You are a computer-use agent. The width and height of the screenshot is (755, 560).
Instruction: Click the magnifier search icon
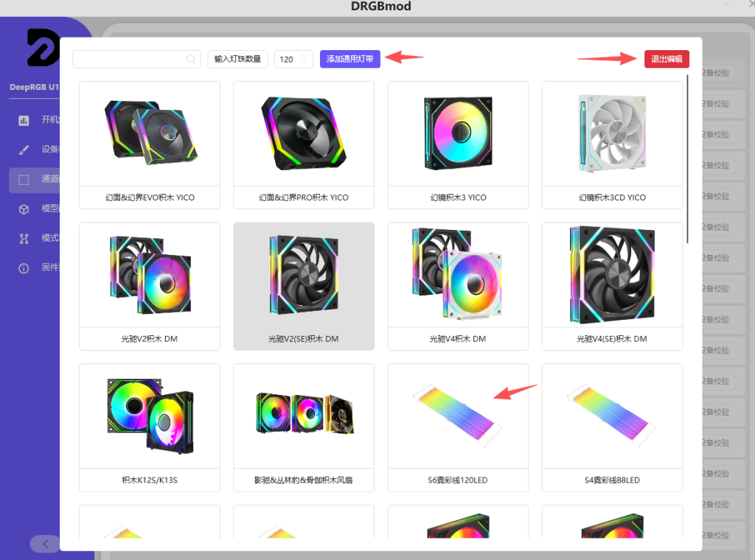[191, 60]
